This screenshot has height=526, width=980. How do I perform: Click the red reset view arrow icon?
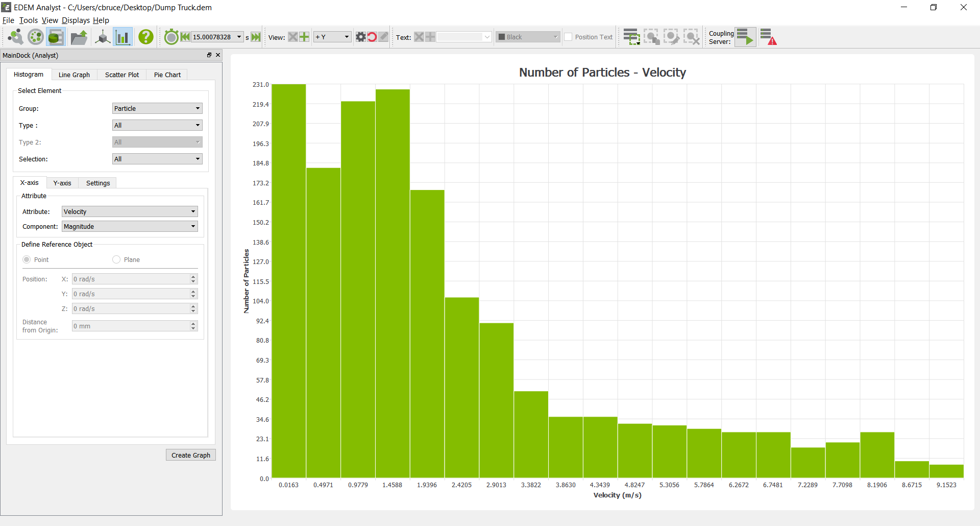click(372, 37)
